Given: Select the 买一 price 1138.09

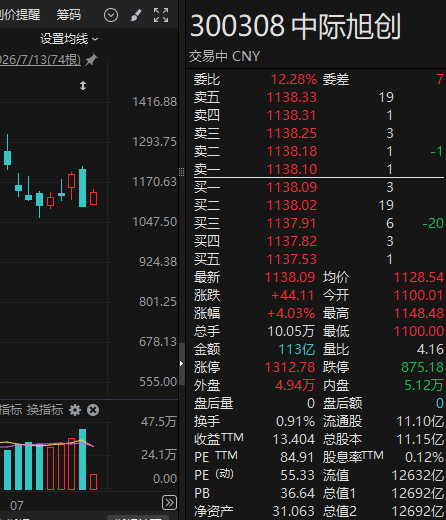Looking at the screenshot, I should [x=292, y=187].
